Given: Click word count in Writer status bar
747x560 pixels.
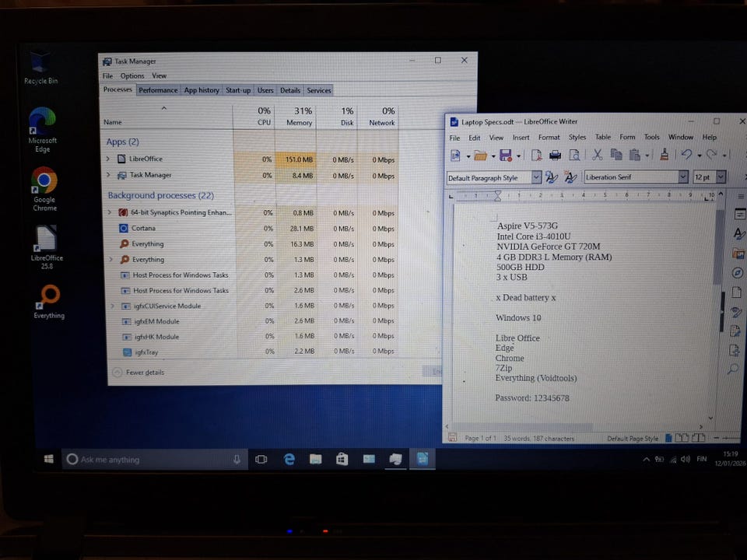Looking at the screenshot, I should click(538, 438).
